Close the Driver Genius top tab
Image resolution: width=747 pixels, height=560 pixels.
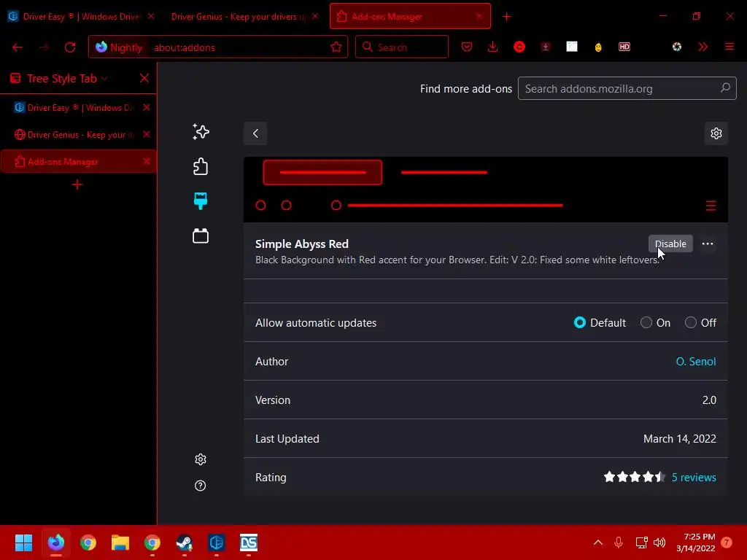[315, 16]
